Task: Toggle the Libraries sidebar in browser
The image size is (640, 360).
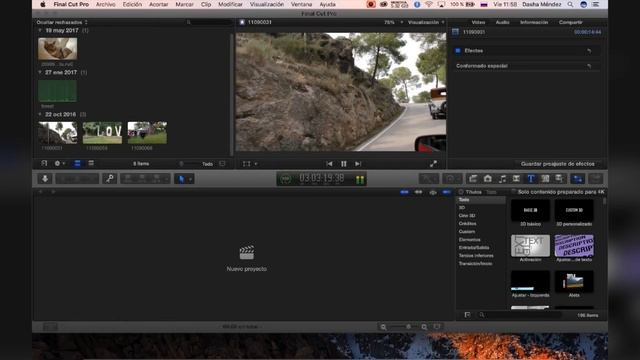Action: click(44, 163)
